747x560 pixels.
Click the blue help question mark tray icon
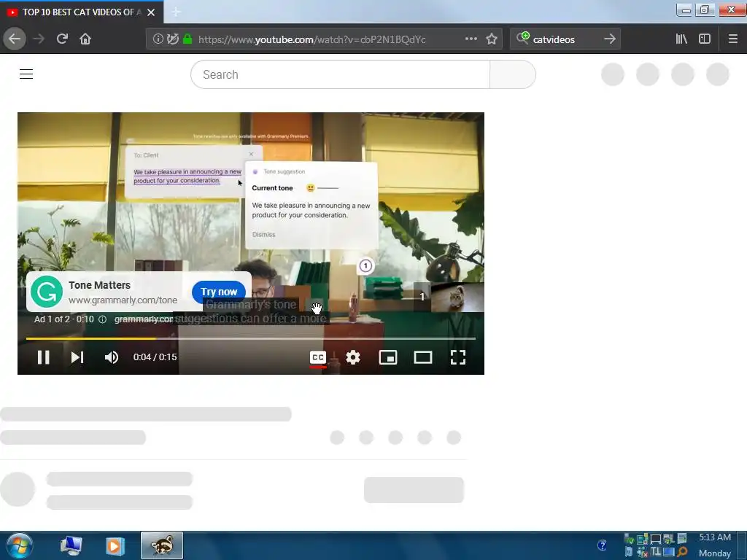click(602, 545)
